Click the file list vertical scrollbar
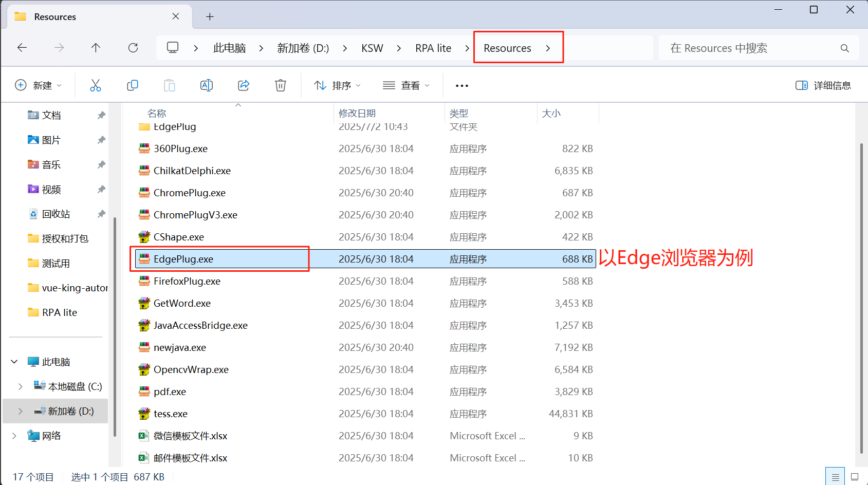 pos(862,298)
